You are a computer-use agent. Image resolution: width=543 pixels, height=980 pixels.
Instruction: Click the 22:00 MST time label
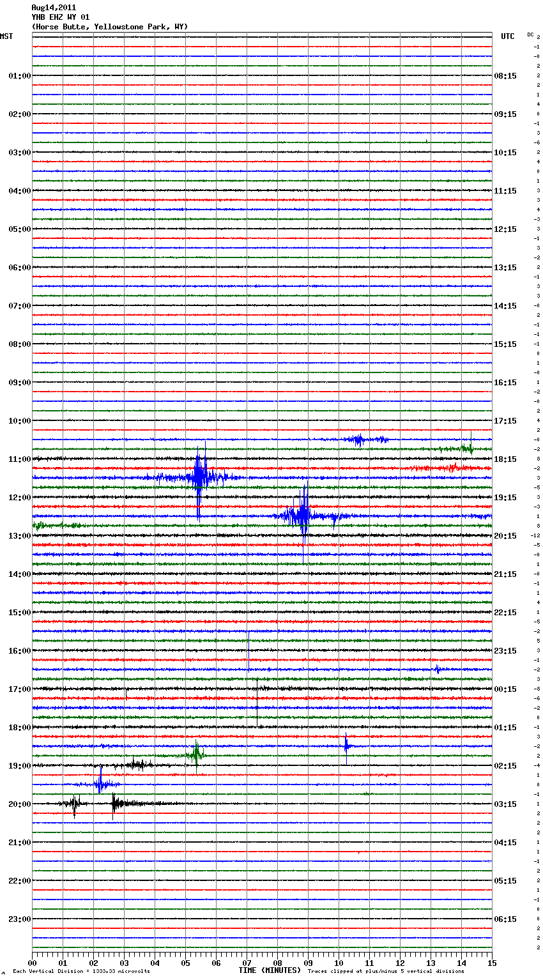click(x=19, y=881)
